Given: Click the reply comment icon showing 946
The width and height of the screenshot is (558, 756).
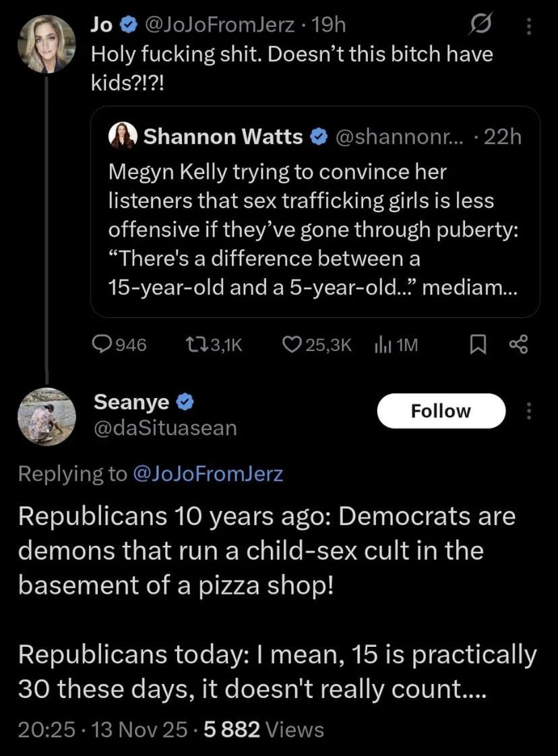Looking at the screenshot, I should [x=101, y=346].
